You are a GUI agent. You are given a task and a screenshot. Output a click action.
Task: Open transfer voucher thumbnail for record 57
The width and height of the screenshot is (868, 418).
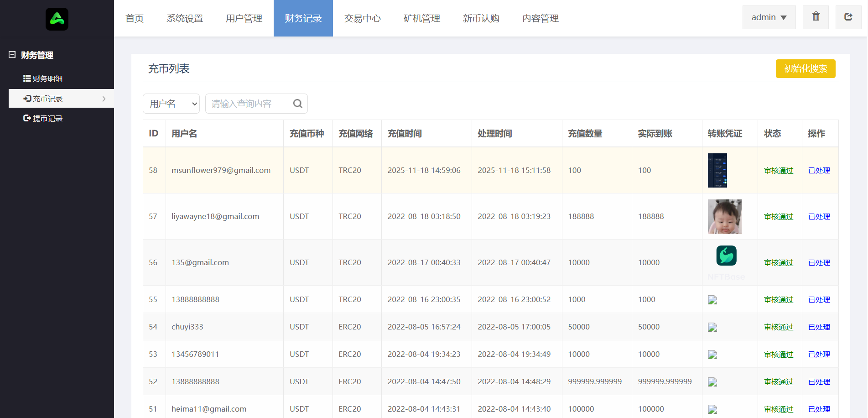[724, 216]
